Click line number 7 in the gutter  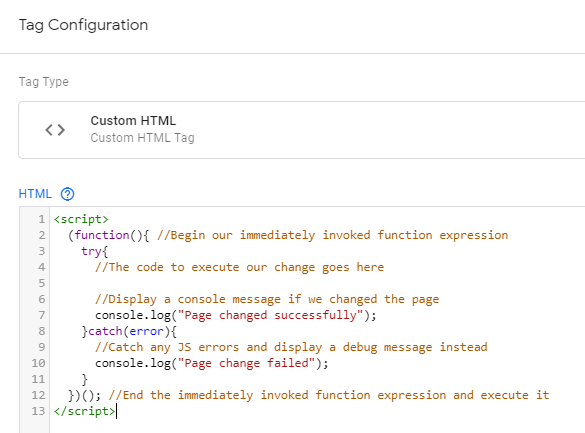pos(41,315)
